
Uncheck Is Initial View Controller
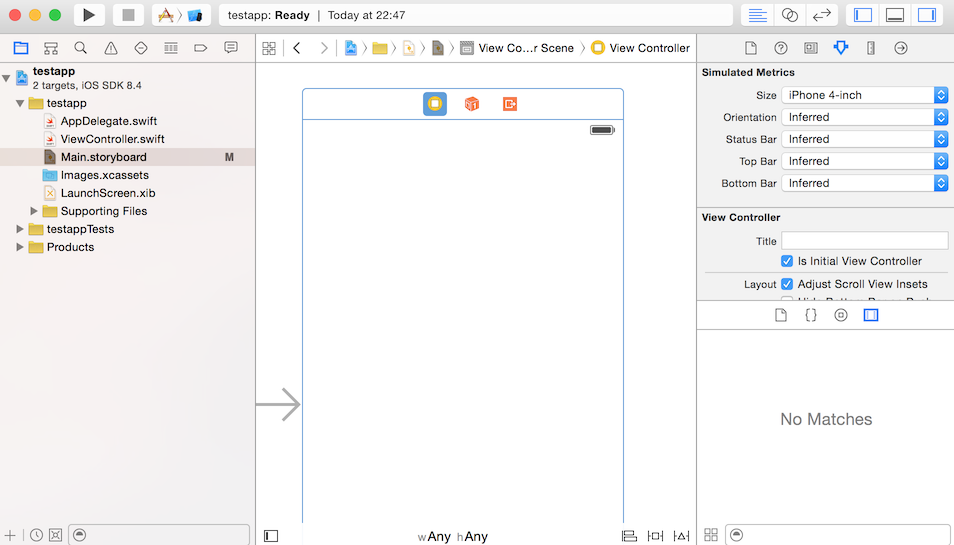click(x=787, y=261)
